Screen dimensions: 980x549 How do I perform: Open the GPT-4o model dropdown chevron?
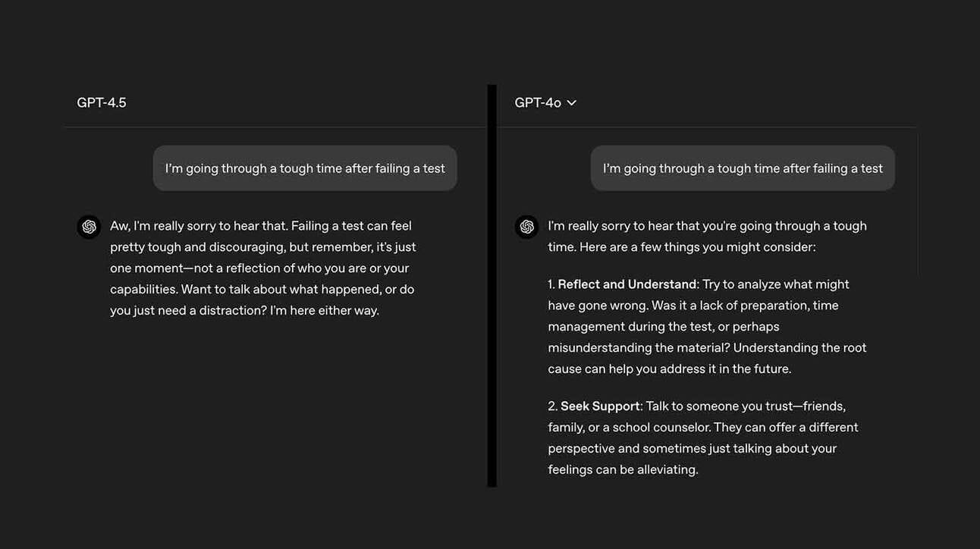[x=572, y=103]
